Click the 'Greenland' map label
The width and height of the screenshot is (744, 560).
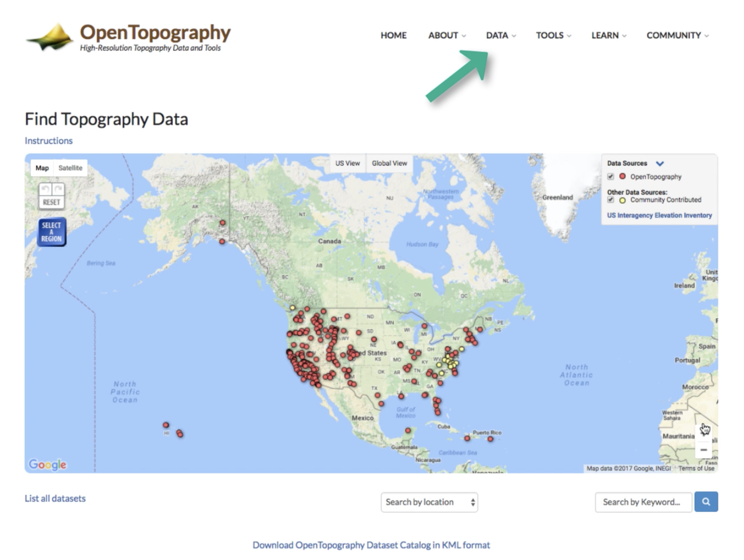pyautogui.click(x=557, y=198)
